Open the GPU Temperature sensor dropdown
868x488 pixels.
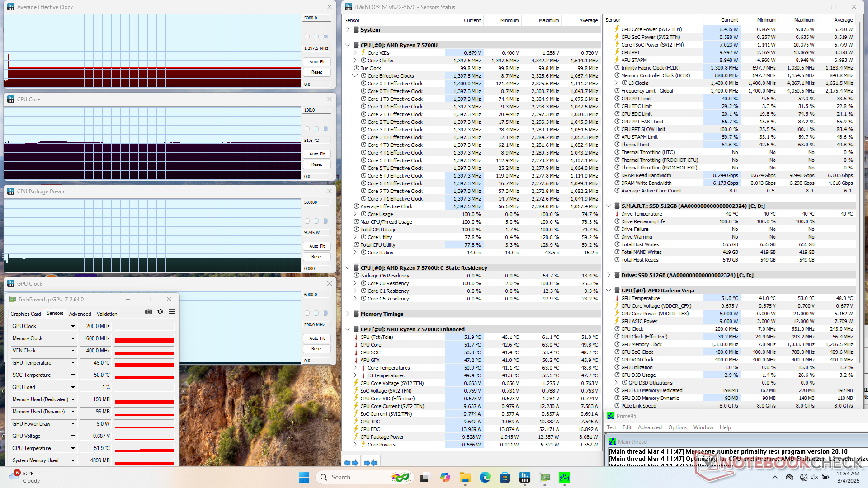tap(73, 363)
